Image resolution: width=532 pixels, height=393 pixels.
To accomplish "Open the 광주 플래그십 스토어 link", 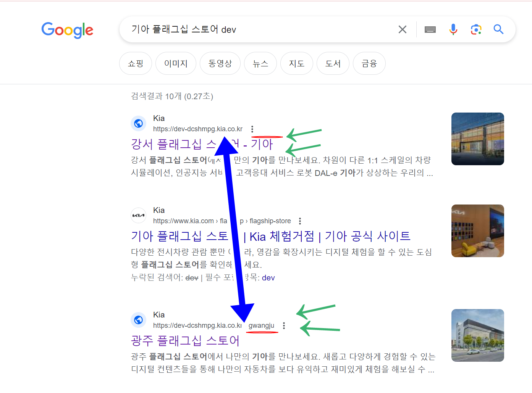I will coord(184,340).
